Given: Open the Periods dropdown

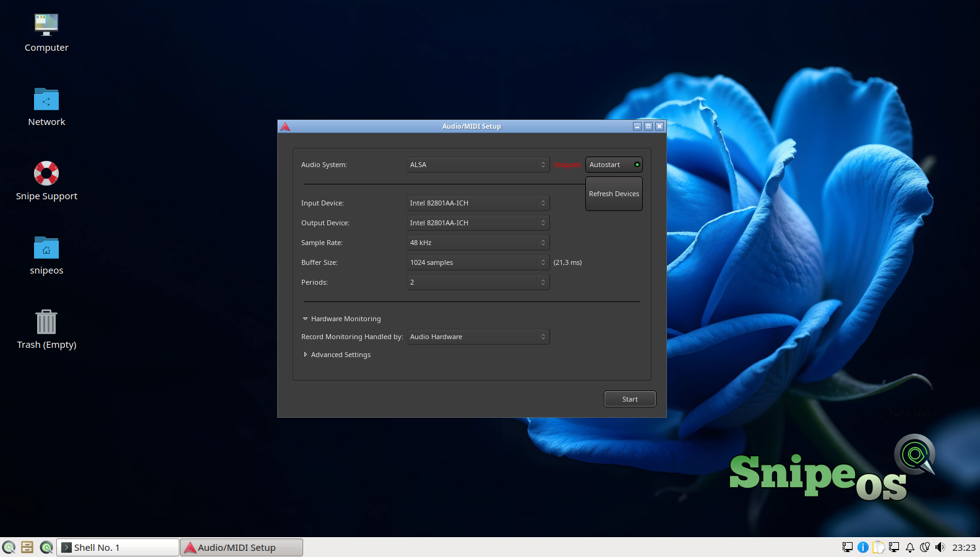Looking at the screenshot, I should coord(478,282).
